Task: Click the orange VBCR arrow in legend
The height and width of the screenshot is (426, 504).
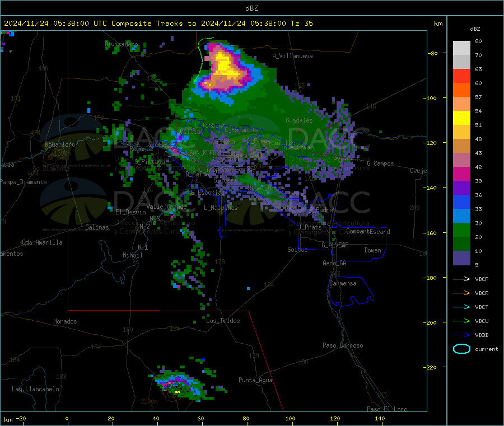Action: pyautogui.click(x=461, y=293)
